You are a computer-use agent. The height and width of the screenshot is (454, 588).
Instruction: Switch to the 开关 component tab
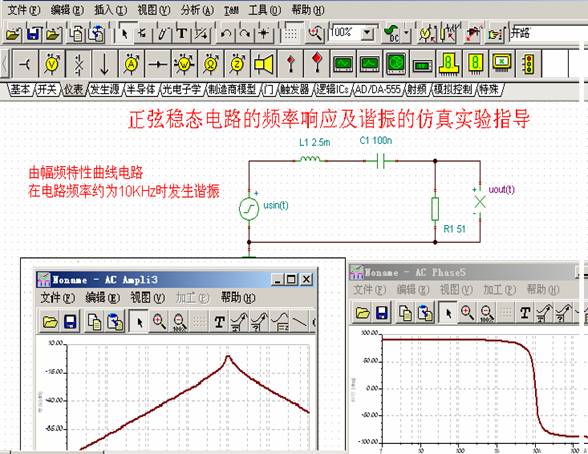pyautogui.click(x=47, y=89)
